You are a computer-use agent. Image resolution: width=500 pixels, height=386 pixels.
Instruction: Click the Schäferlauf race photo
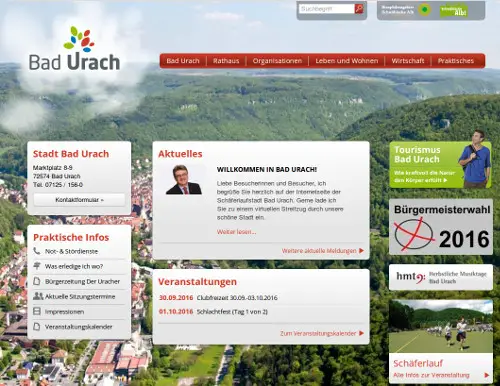441,326
